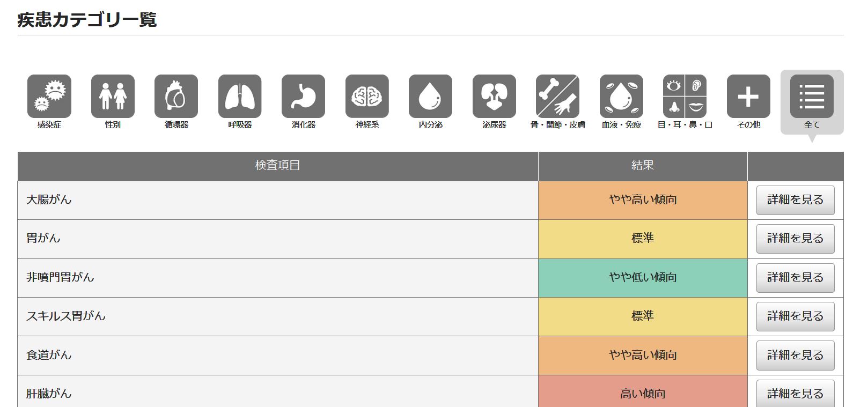This screenshot has width=868, height=407.
Task: Select the 泌尿器 kidney category icon
Action: (x=494, y=97)
